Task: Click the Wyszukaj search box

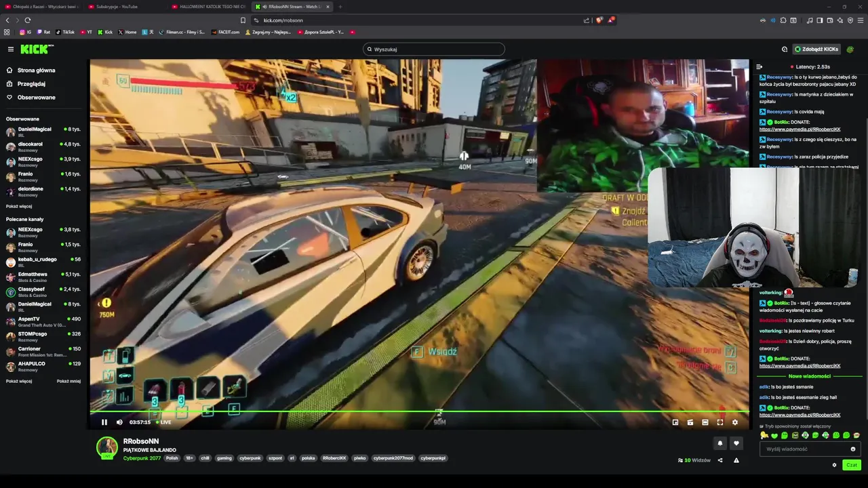Action: [x=434, y=49]
